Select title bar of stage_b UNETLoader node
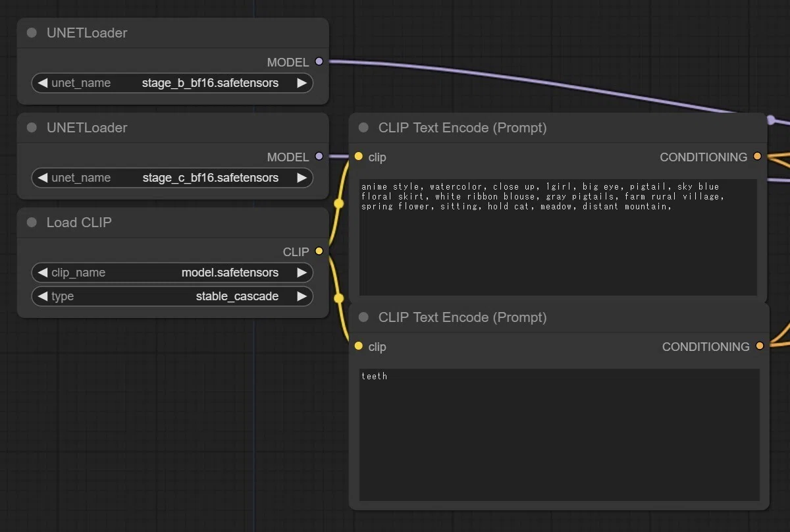The width and height of the screenshot is (790, 532). tap(172, 33)
